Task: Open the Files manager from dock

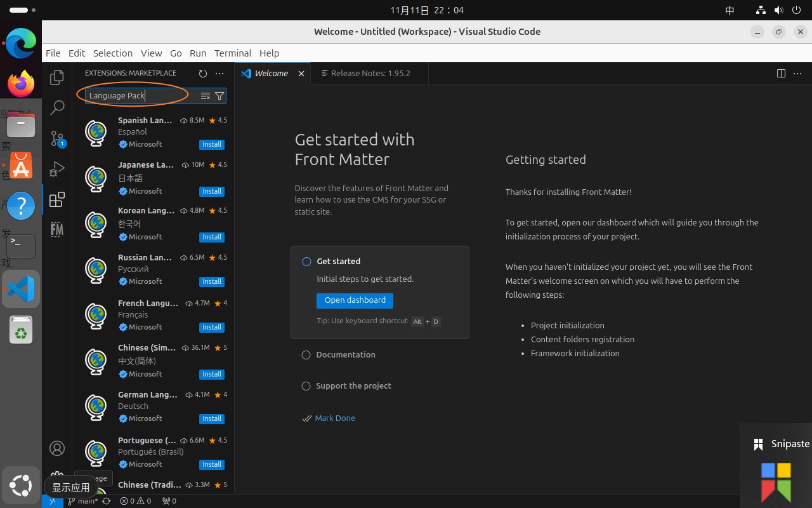Action: pos(20,124)
